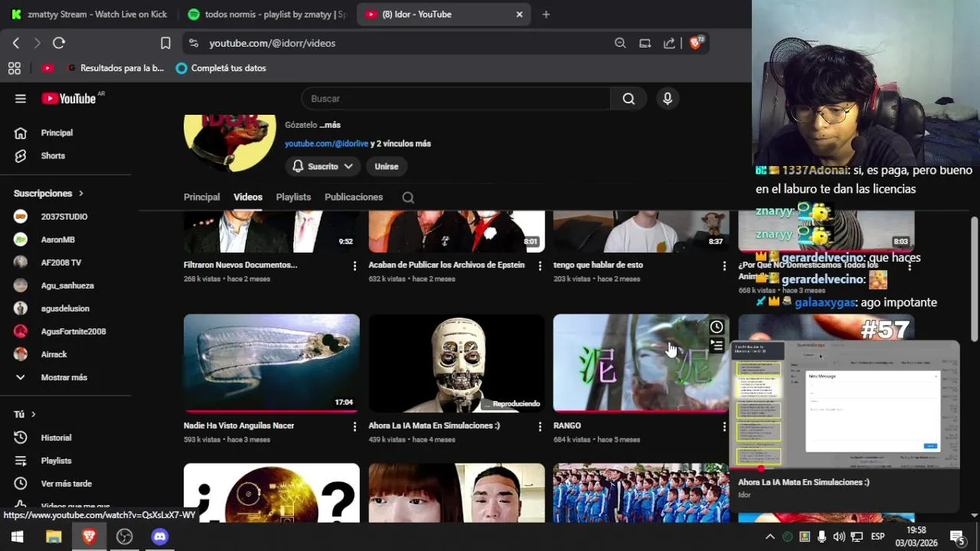Screen dimensions: 980x551
Task: Open Publicaciones channel tab
Action: pos(354,197)
